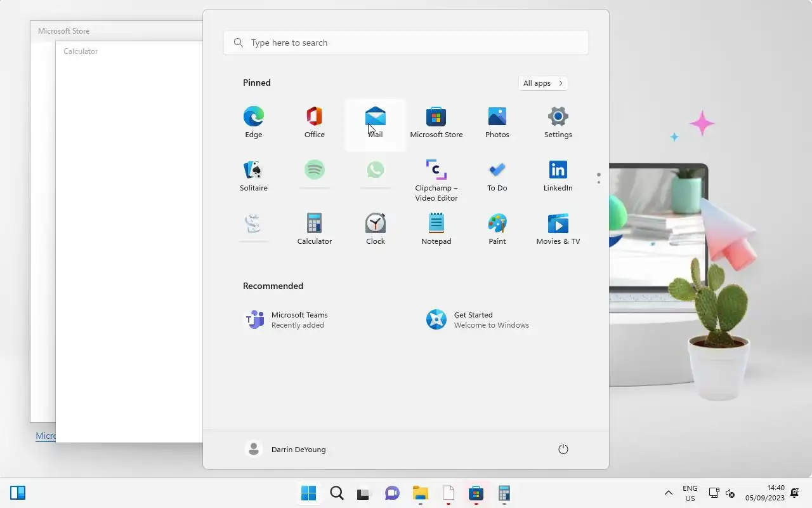Open the Darrin DeYoung account menu

click(x=286, y=449)
